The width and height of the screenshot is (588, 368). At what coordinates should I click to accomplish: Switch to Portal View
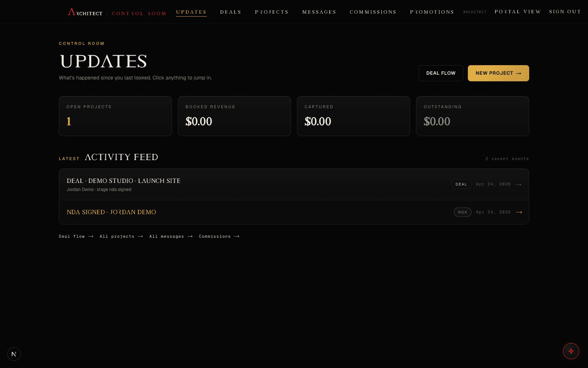point(517,12)
